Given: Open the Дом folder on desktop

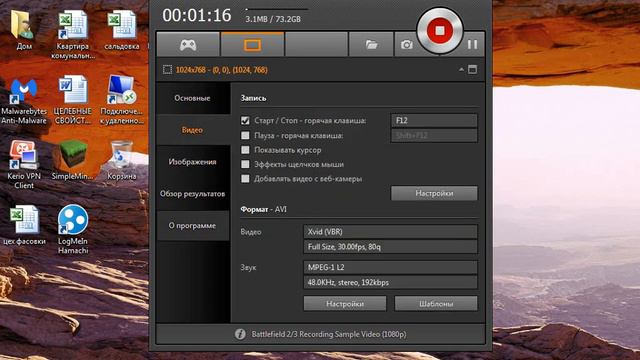Looking at the screenshot, I should (23, 31).
